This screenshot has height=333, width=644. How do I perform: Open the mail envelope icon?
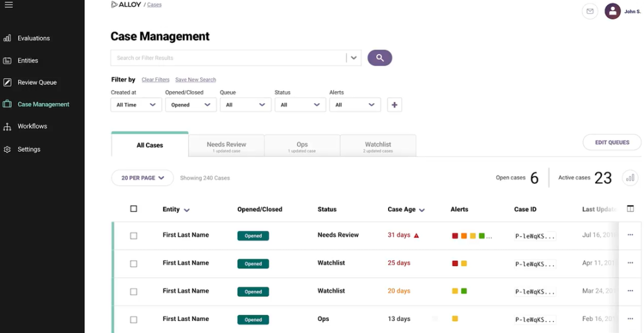[589, 11]
